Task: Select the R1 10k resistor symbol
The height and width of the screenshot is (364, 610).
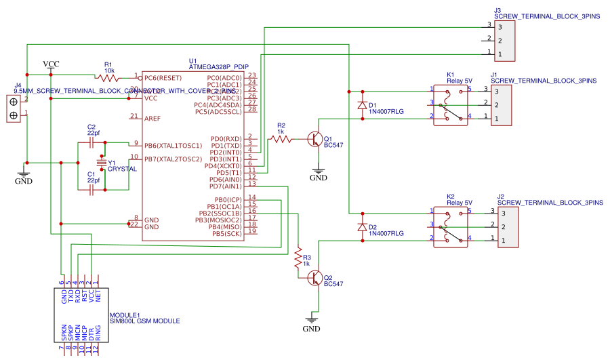Action: 108,78
